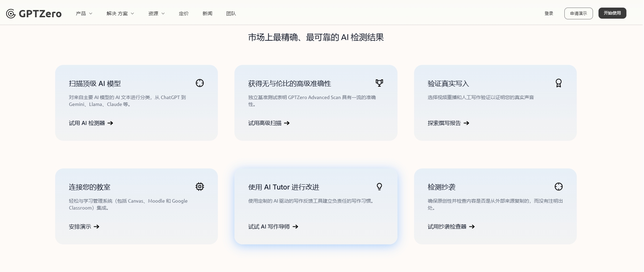
Task: Click the arrow next to 试试 AI 写作导师
Action: pos(295,227)
